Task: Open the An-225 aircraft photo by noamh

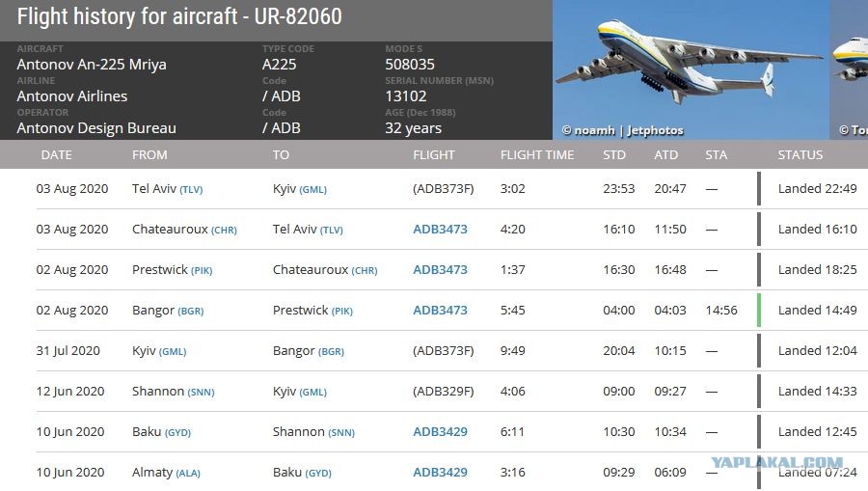Action: [691, 69]
